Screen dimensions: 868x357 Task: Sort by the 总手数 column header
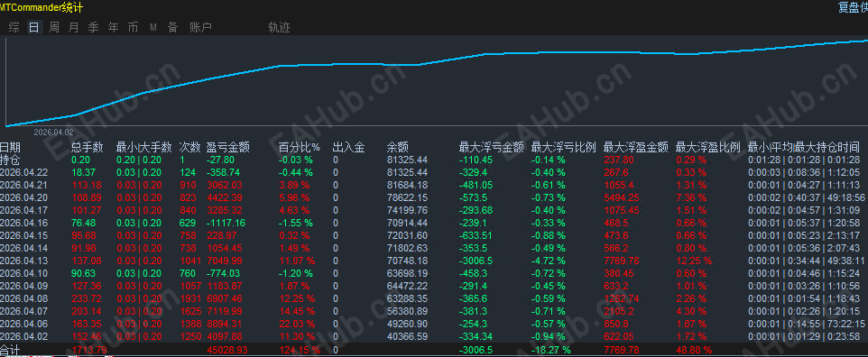pos(88,148)
